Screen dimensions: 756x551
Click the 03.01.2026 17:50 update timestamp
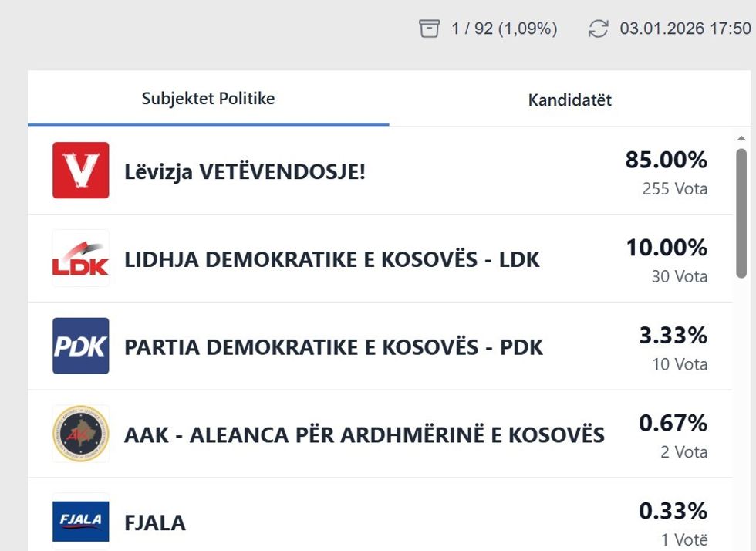click(685, 29)
